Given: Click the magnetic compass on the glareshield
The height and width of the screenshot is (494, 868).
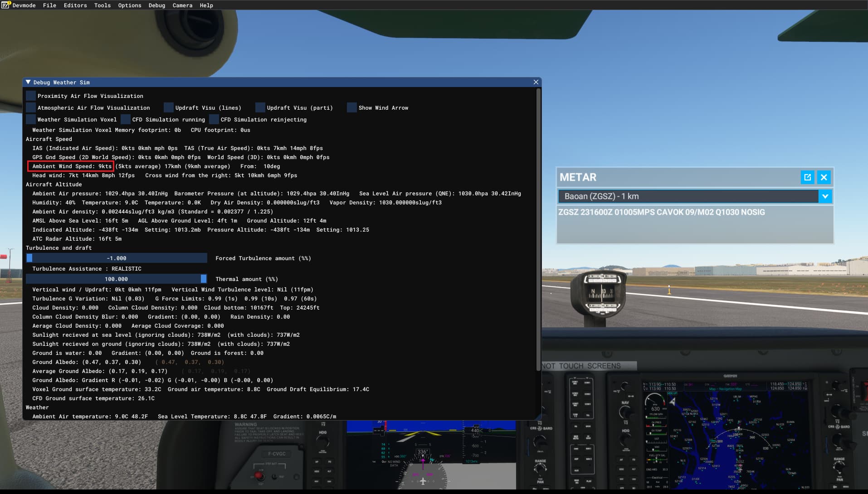Looking at the screenshot, I should (601, 293).
